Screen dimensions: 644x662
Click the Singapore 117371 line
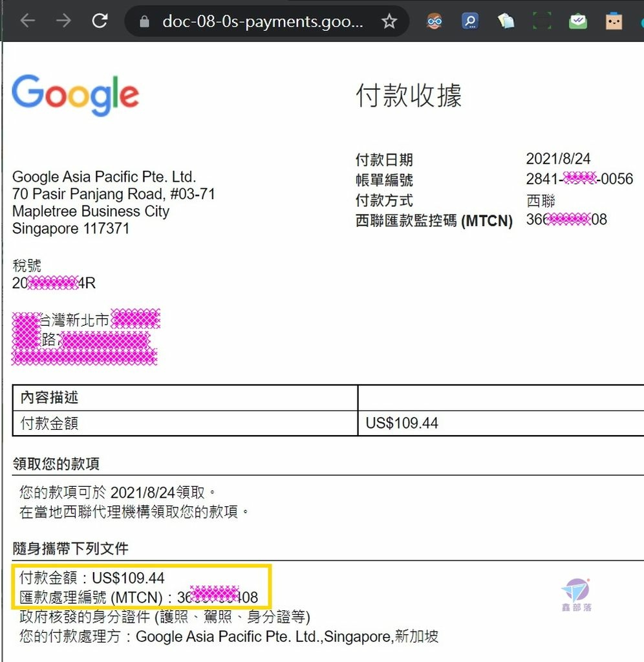click(x=70, y=228)
